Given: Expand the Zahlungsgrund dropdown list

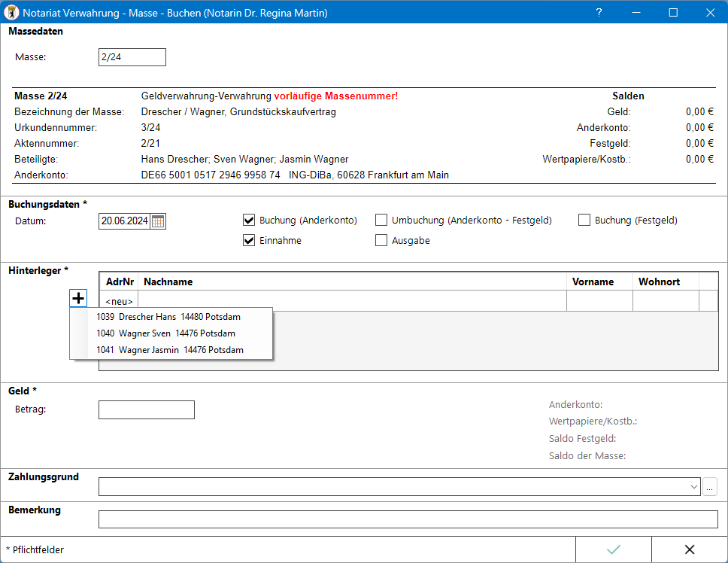Looking at the screenshot, I should (x=693, y=487).
